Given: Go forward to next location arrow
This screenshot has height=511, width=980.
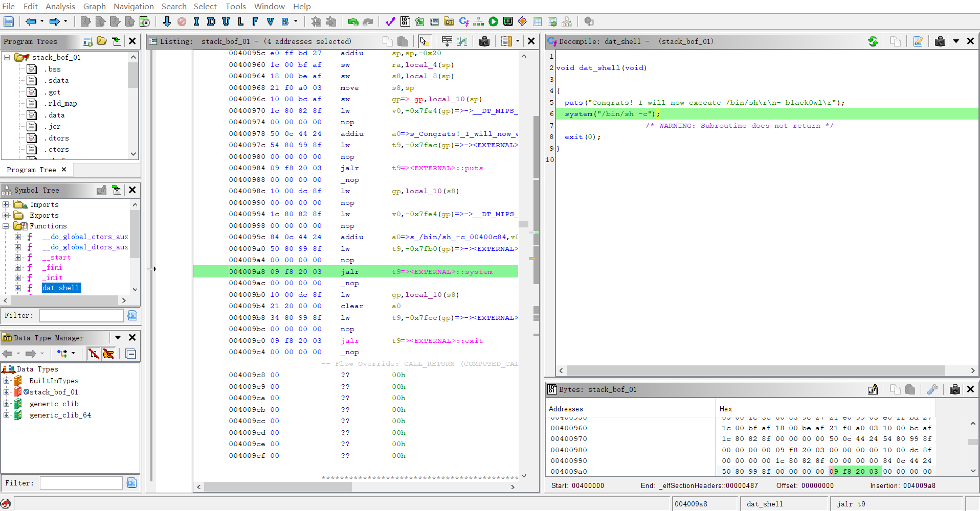Looking at the screenshot, I should coord(54,21).
